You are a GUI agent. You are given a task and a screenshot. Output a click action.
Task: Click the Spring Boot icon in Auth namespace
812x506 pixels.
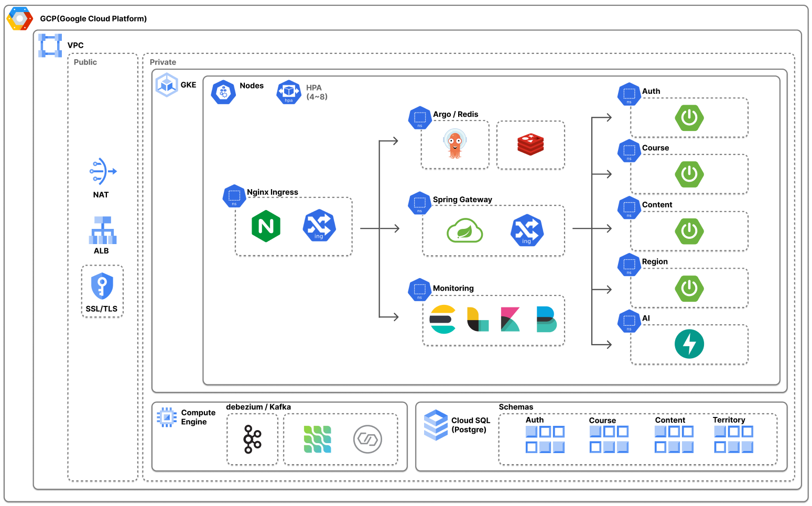pos(689,118)
